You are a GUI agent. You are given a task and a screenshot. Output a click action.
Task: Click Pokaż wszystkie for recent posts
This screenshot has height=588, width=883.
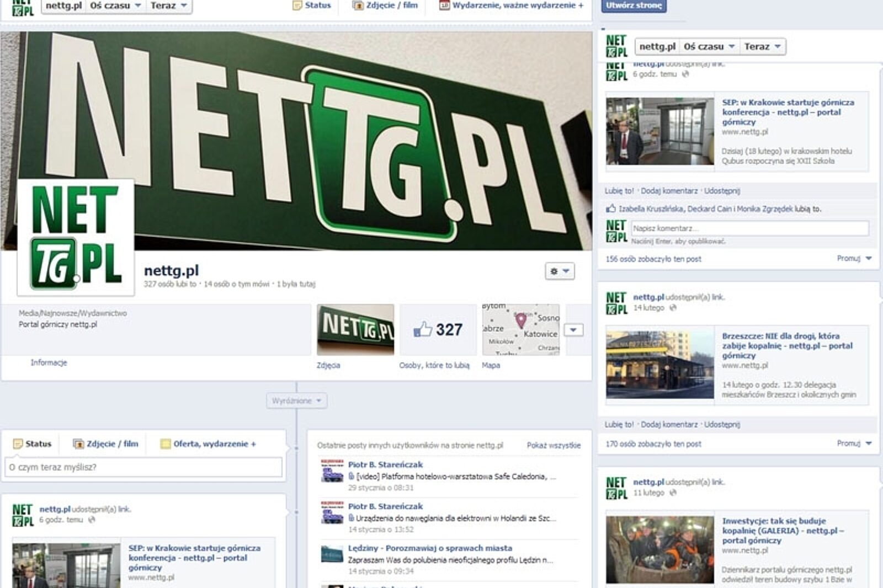click(554, 445)
